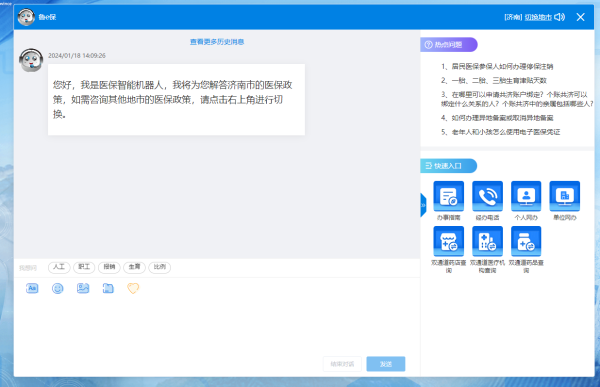600x387 pixels.
Task: Open the 经办电话 phone icon
Action: tap(487, 196)
